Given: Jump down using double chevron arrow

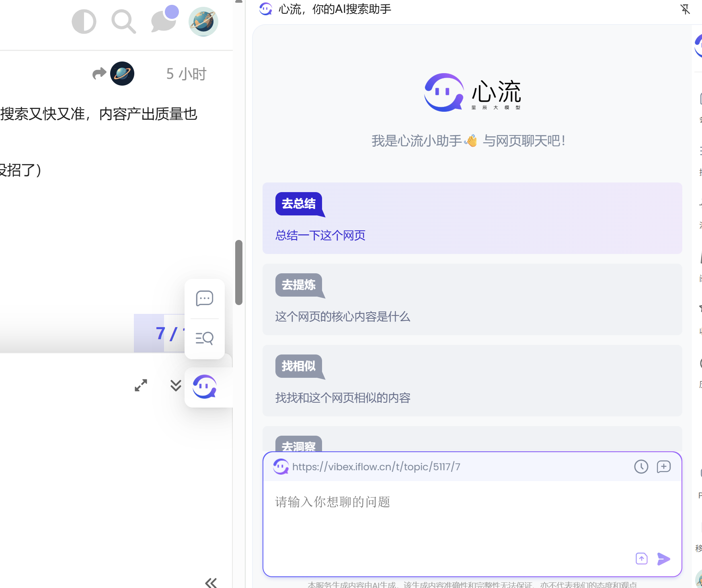Looking at the screenshot, I should (x=176, y=385).
